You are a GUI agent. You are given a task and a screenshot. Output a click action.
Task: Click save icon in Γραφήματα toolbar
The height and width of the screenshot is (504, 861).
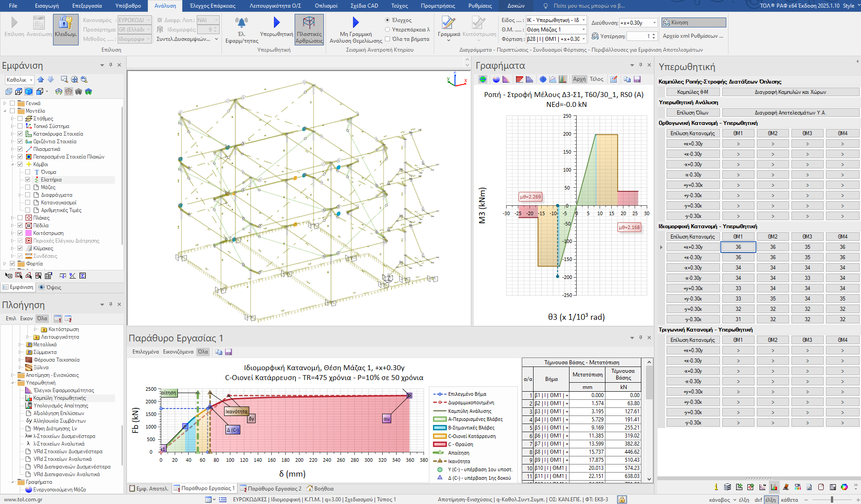(637, 80)
